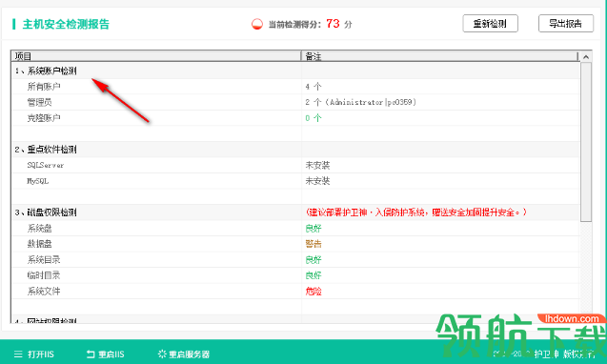Click the 4 个 accounts value
Screen dimensions: 607x364
tap(314, 87)
